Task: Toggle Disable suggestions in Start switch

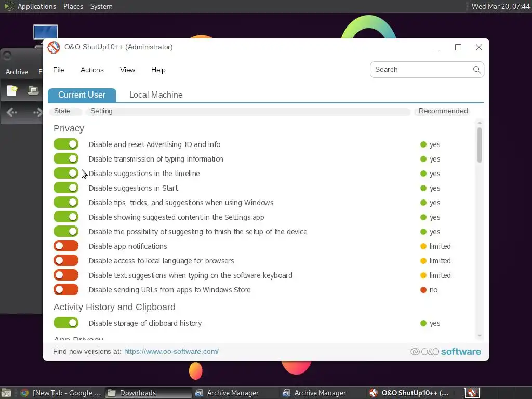Action: 66,188
